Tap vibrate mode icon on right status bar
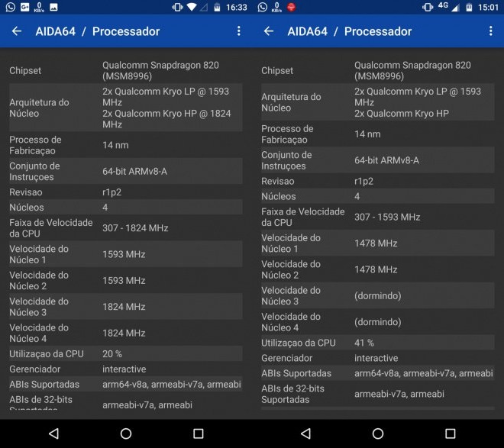The image size is (504, 448). tap(428, 7)
